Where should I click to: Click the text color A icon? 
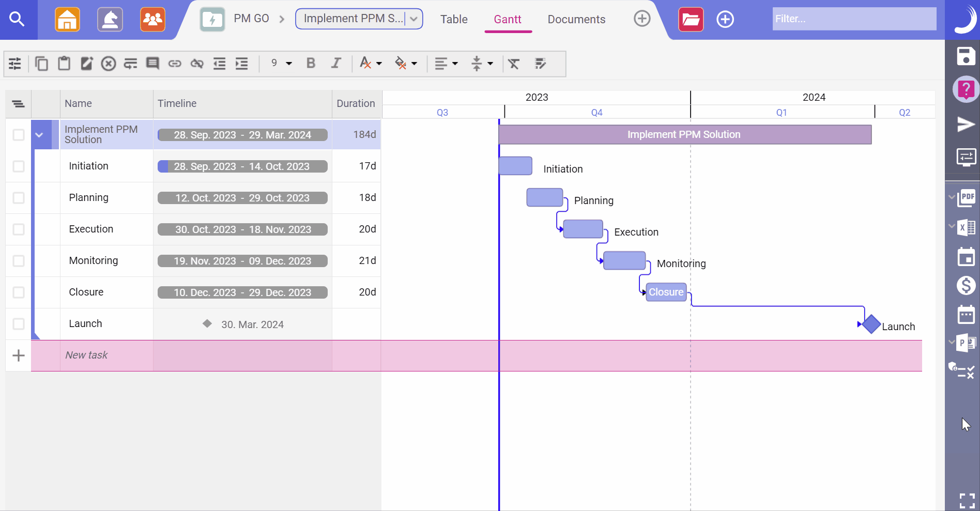[365, 63]
